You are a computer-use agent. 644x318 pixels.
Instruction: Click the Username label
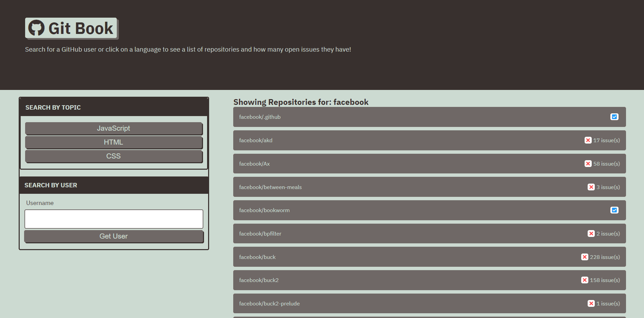(x=40, y=203)
